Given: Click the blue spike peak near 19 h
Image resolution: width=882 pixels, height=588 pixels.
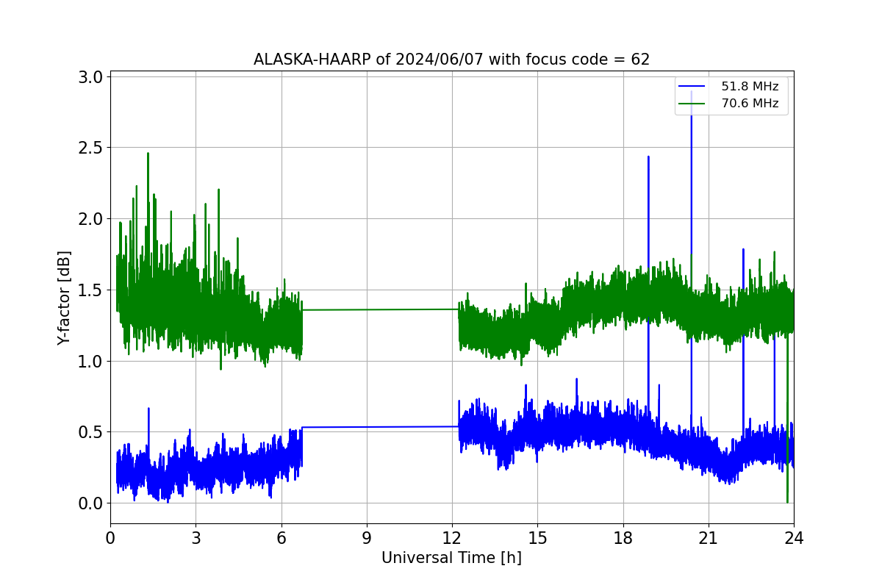Looking at the screenshot, I should (x=648, y=157).
